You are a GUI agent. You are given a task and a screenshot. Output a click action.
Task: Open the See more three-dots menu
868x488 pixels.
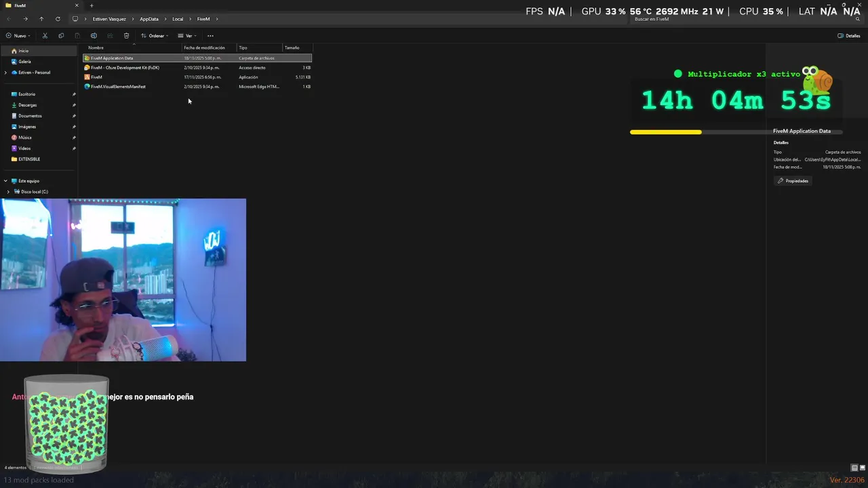[x=210, y=36]
